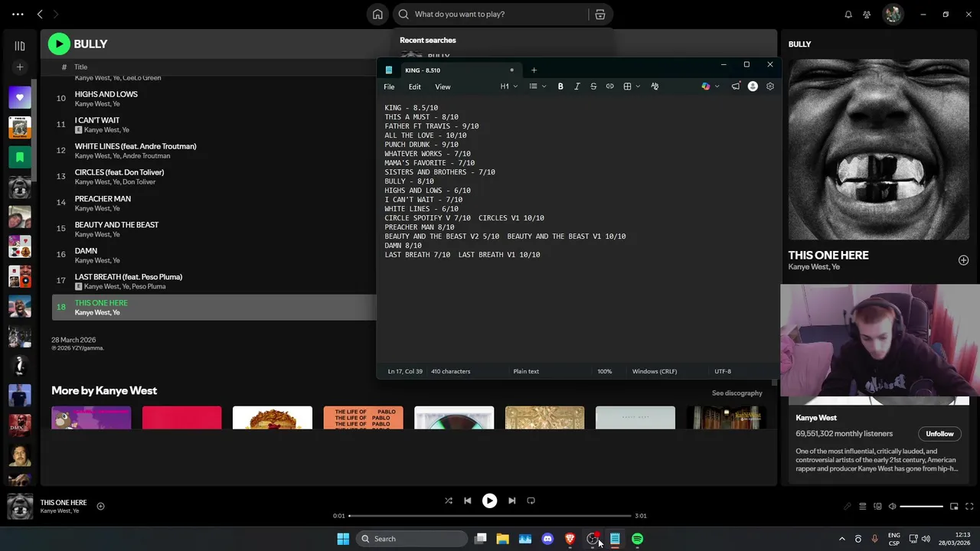
Task: Adjust the Spotify volume slider
Action: pos(921,506)
